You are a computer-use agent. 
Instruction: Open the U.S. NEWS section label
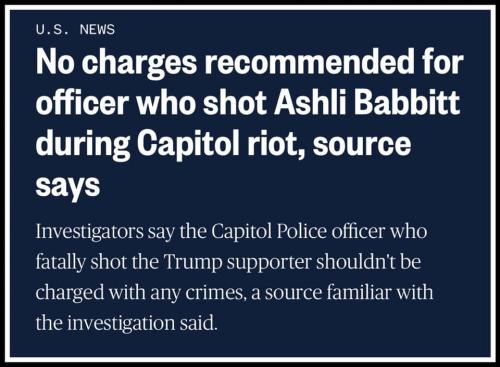[x=75, y=30]
